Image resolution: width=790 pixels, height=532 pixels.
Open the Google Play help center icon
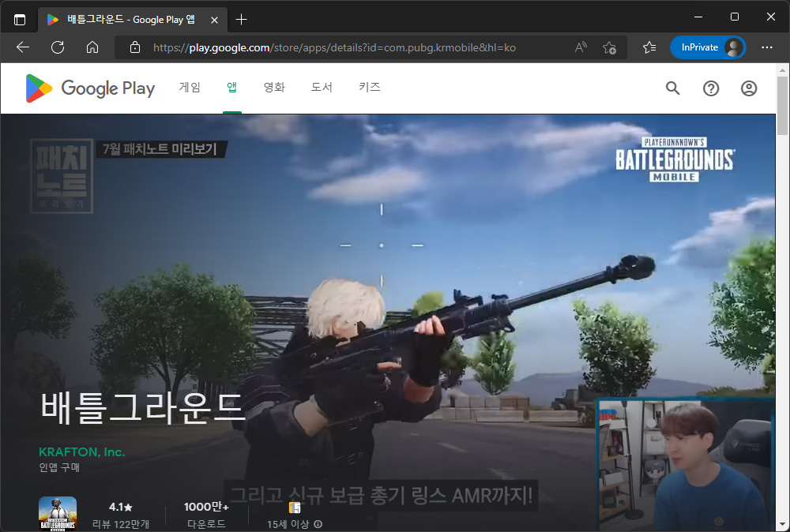(x=711, y=88)
